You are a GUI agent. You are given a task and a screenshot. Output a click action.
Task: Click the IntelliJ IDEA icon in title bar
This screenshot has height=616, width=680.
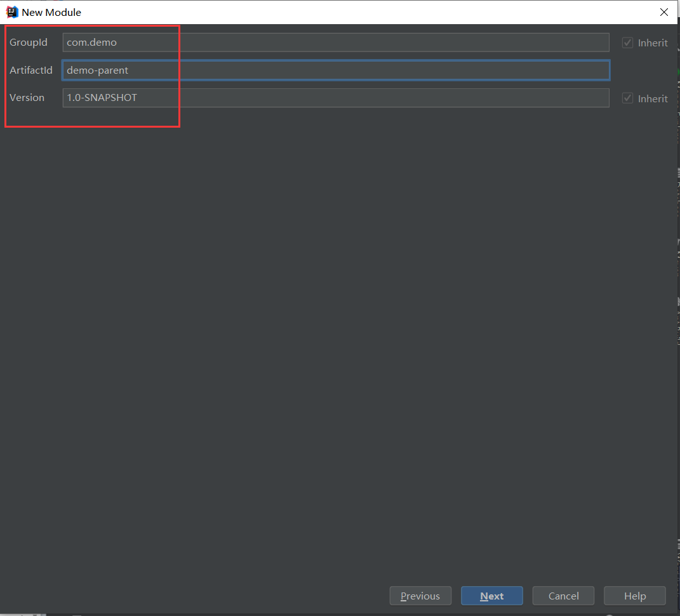click(12, 12)
